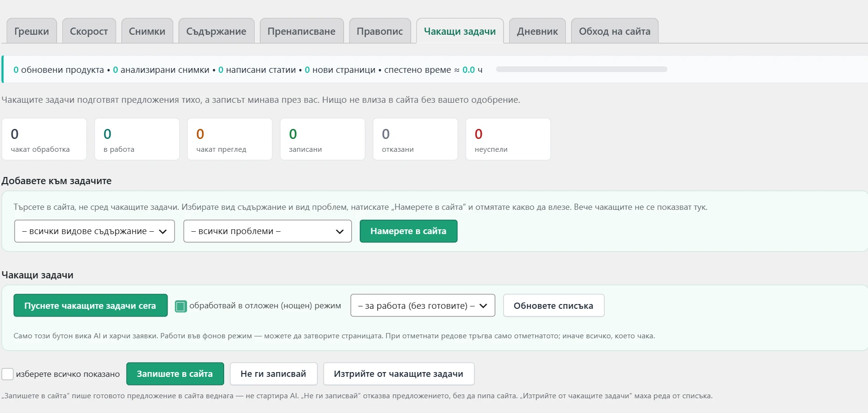Click the чакат обработка counter card
868x413 pixels.
point(44,139)
